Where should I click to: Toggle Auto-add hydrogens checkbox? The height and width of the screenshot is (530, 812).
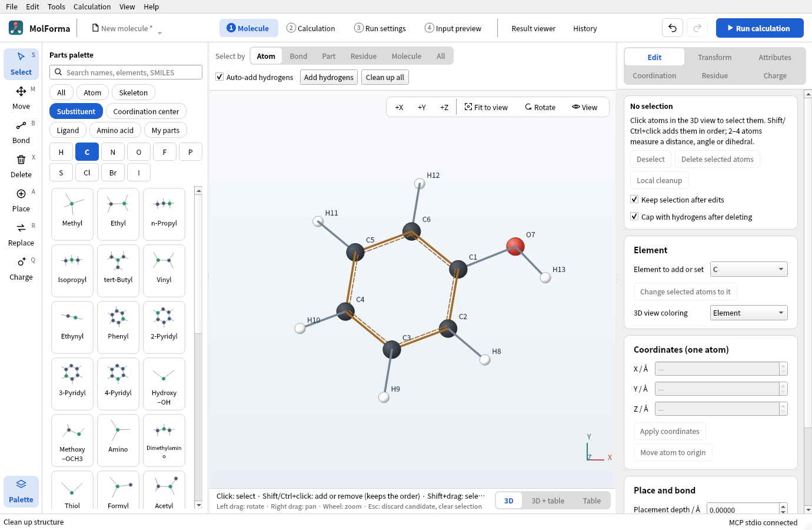coord(219,77)
